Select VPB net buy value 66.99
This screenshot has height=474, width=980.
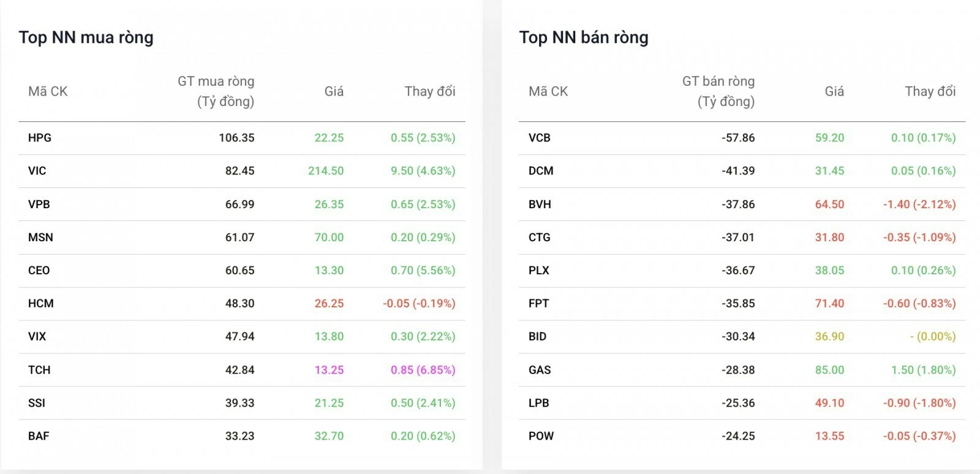coord(239,204)
